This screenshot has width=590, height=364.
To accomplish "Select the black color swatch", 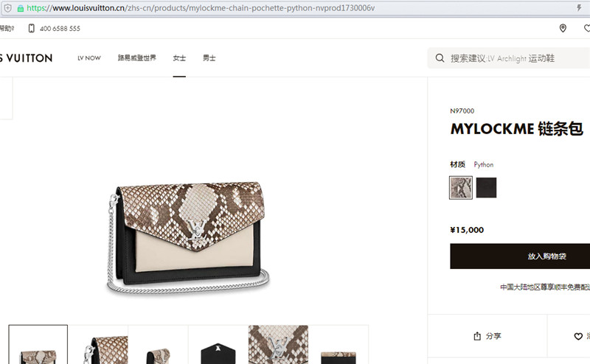I will pyautogui.click(x=486, y=188).
